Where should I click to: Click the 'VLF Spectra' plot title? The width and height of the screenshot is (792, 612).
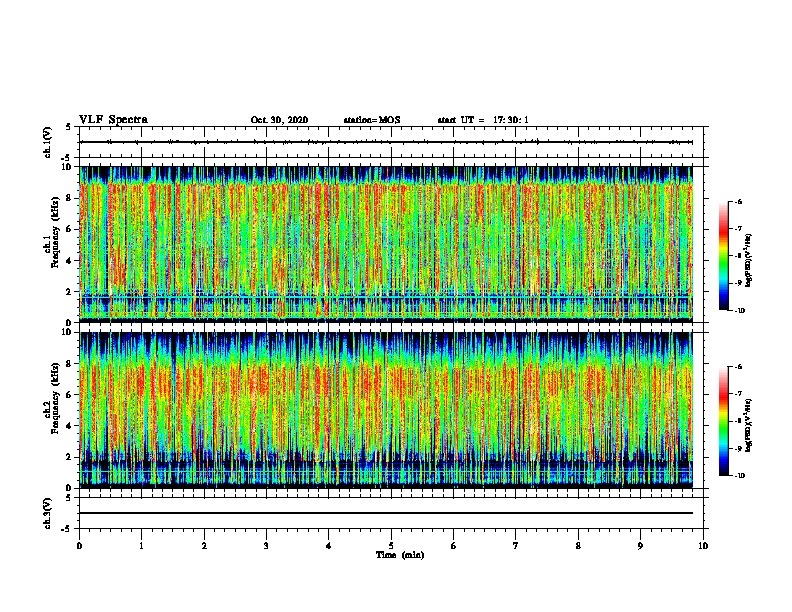[x=113, y=120]
